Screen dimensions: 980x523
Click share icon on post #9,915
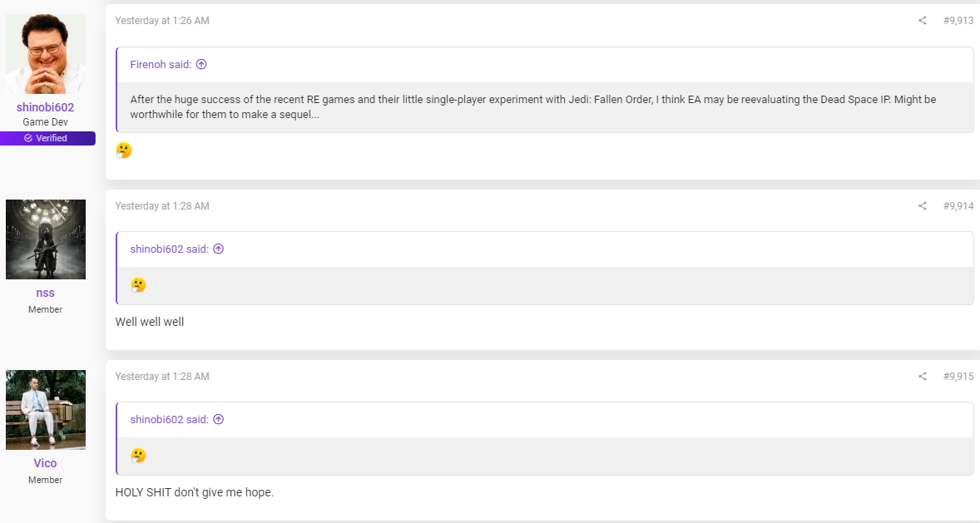tap(922, 376)
